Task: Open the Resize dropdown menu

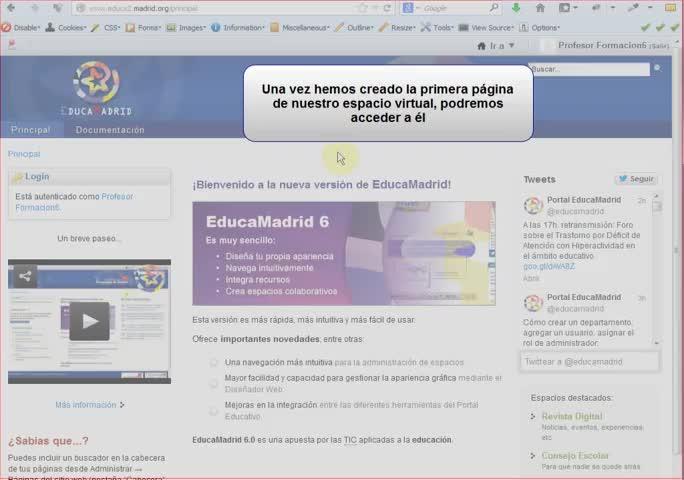Action: coord(397,27)
